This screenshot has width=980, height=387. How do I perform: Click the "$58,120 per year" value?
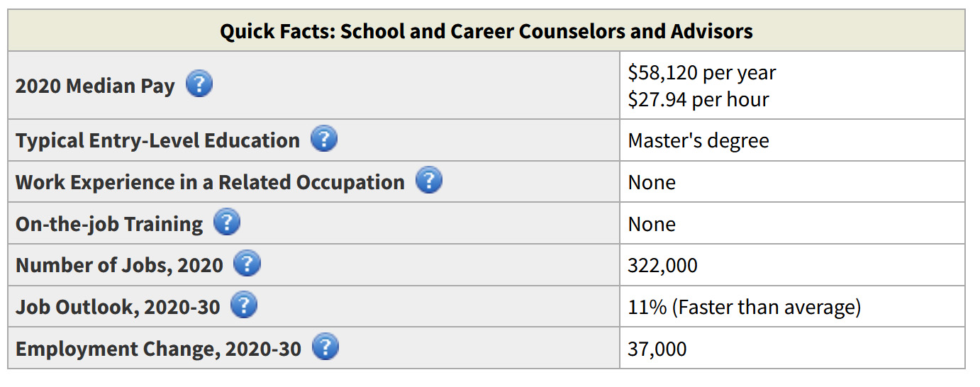coord(701,72)
